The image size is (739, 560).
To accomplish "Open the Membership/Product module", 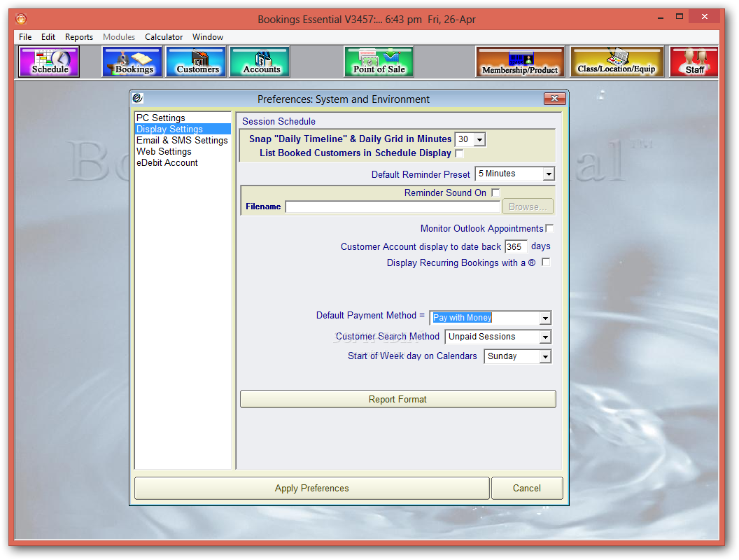I will tap(520, 62).
